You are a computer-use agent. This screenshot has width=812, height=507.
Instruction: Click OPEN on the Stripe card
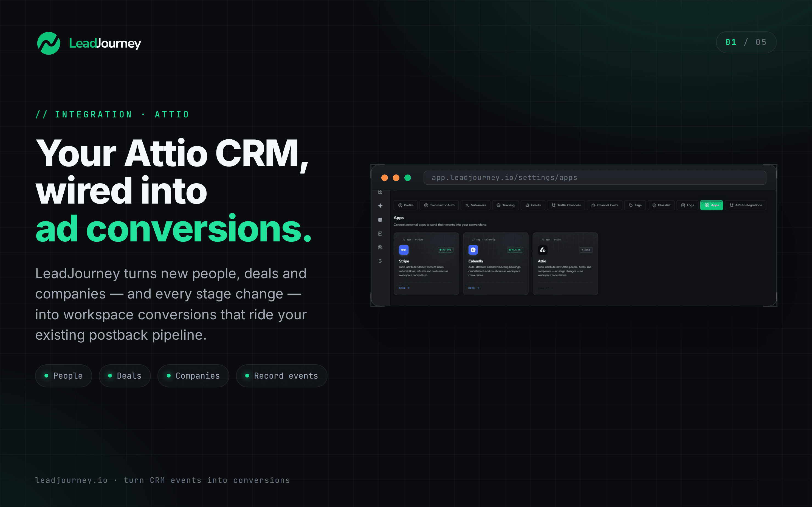tap(404, 288)
